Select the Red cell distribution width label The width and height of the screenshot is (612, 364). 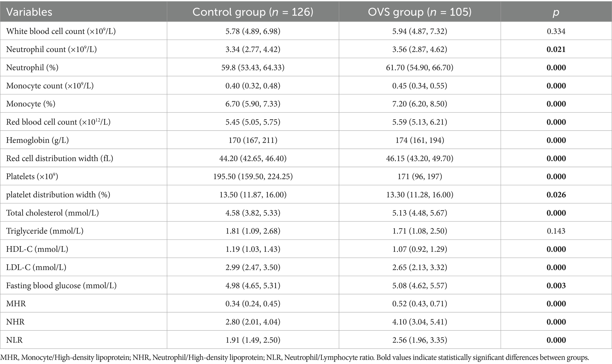click(60, 158)
